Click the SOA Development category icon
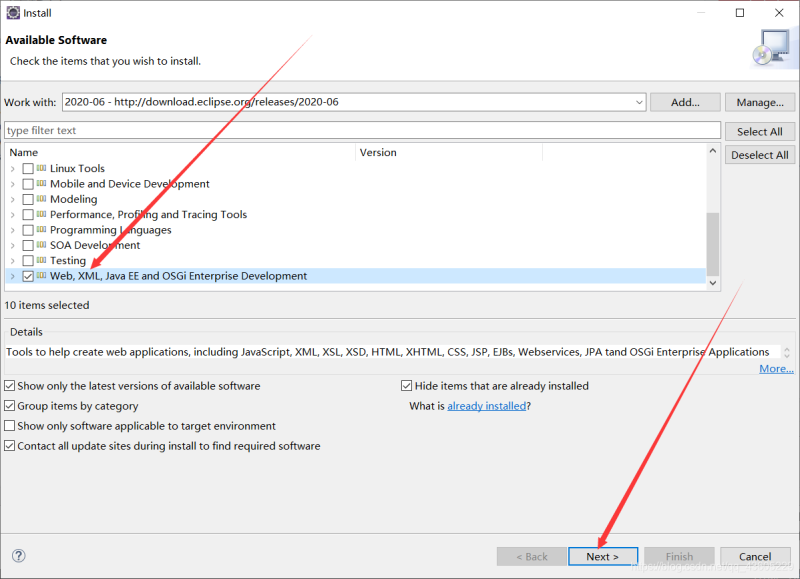This screenshot has width=800, height=579. [41, 245]
